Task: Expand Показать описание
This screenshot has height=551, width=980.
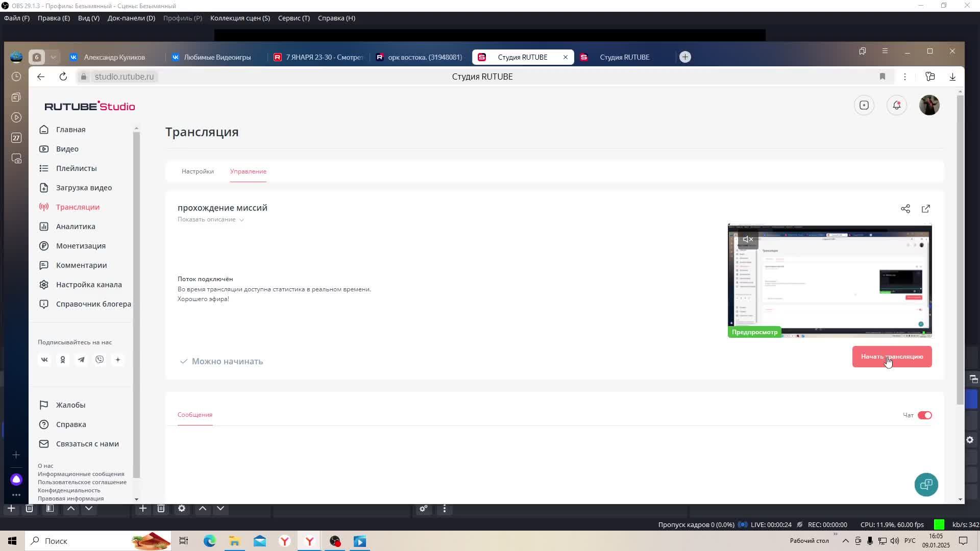Action: pos(211,219)
